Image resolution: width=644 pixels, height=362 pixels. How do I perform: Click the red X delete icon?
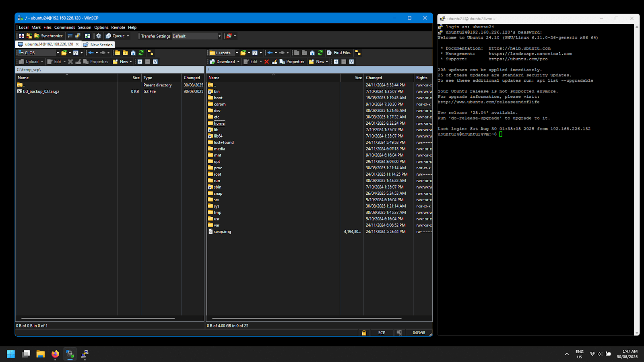[266, 62]
